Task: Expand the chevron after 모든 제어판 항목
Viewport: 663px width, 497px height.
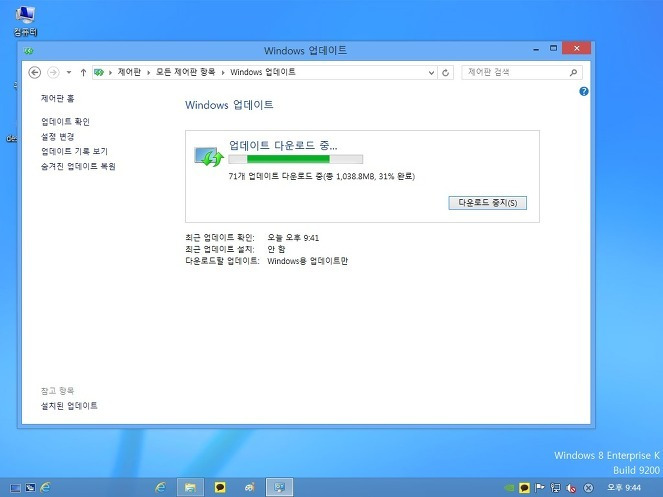Action: click(223, 73)
